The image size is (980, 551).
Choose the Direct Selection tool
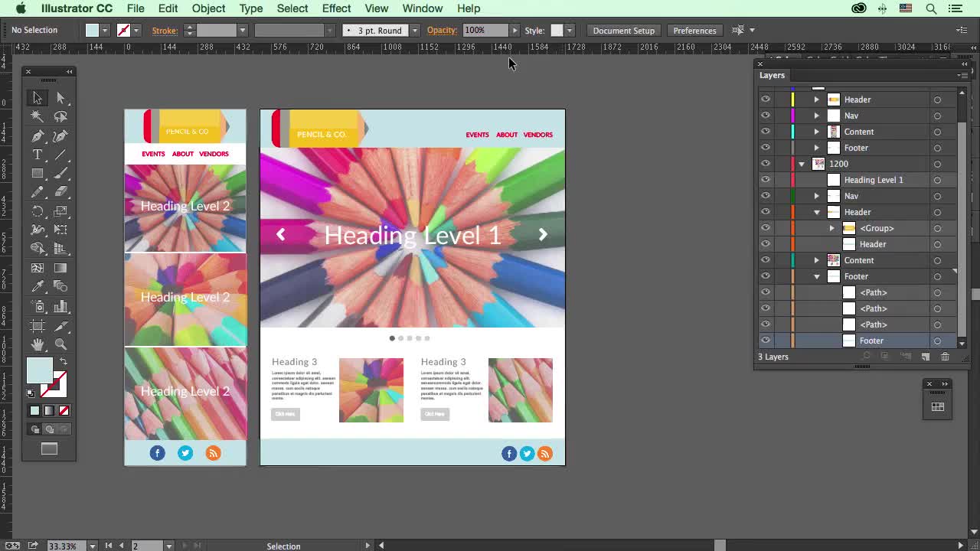coord(61,97)
